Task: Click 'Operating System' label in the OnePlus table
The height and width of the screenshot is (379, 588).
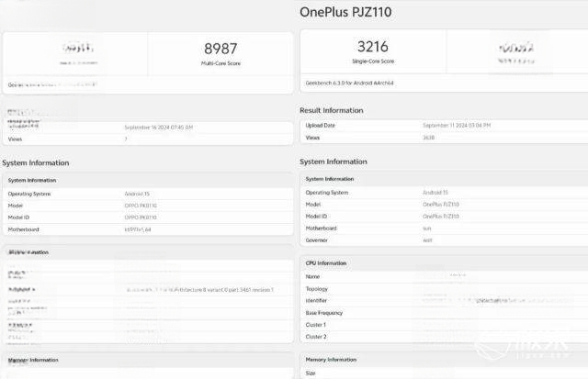Action: click(x=327, y=193)
